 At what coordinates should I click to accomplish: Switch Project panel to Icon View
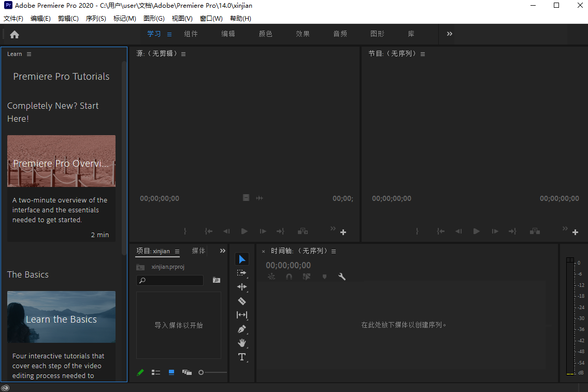coord(171,372)
